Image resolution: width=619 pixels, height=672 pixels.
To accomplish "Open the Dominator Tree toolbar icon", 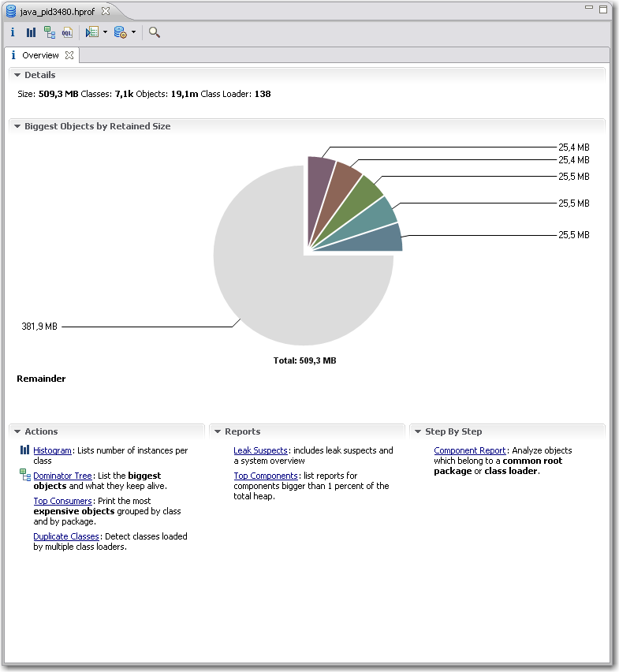I will pos(50,32).
